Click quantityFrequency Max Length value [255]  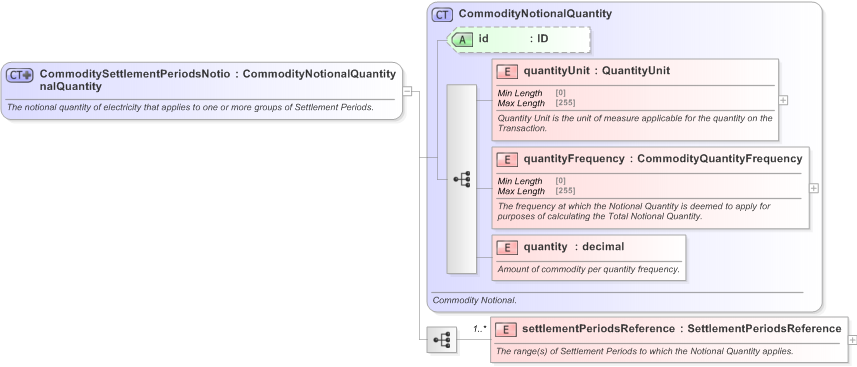(x=565, y=191)
